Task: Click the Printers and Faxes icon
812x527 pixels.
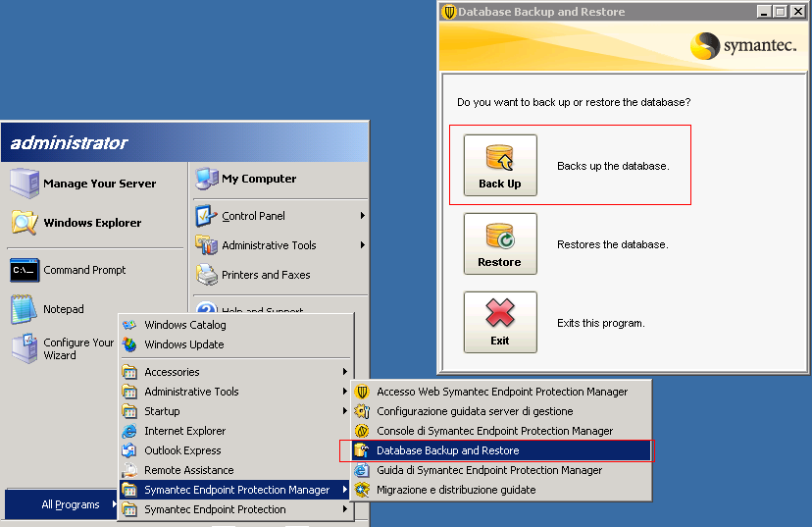Action: (207, 275)
